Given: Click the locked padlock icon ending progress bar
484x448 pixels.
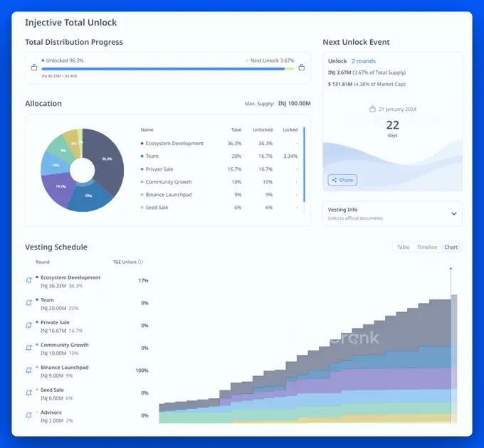Looking at the screenshot, I should (x=302, y=68).
